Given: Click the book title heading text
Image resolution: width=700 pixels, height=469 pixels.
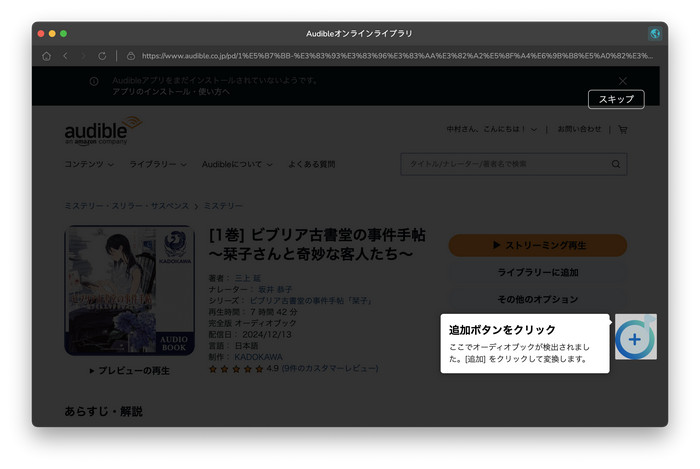Looking at the screenshot, I should (x=317, y=244).
